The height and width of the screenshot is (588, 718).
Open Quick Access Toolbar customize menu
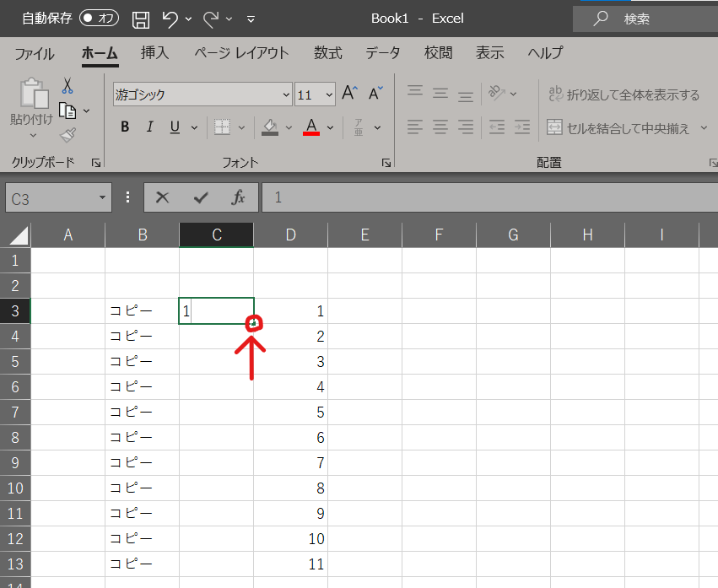251,19
